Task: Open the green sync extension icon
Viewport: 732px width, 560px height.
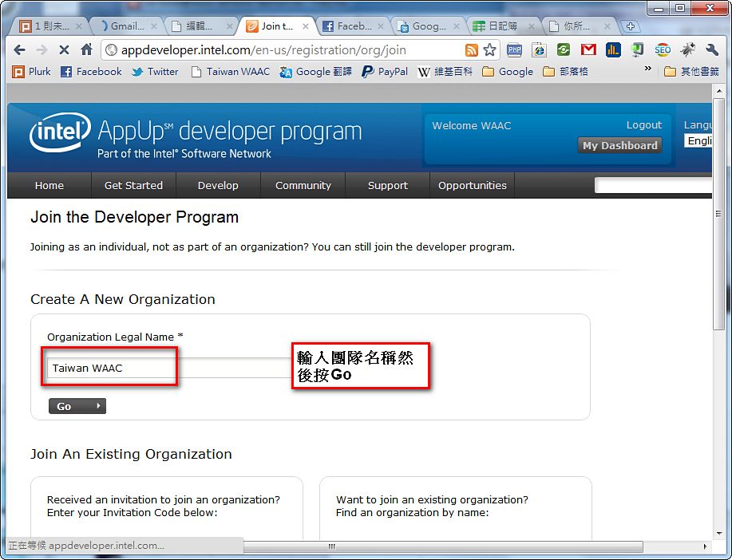Action: point(564,50)
